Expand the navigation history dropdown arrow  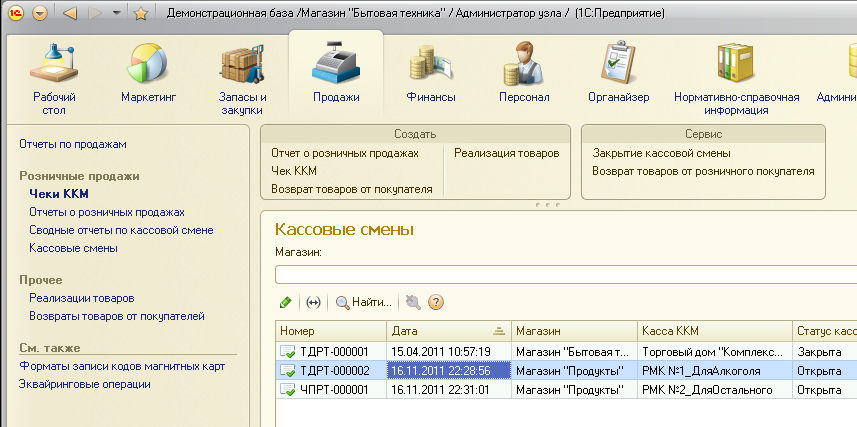pos(117,14)
